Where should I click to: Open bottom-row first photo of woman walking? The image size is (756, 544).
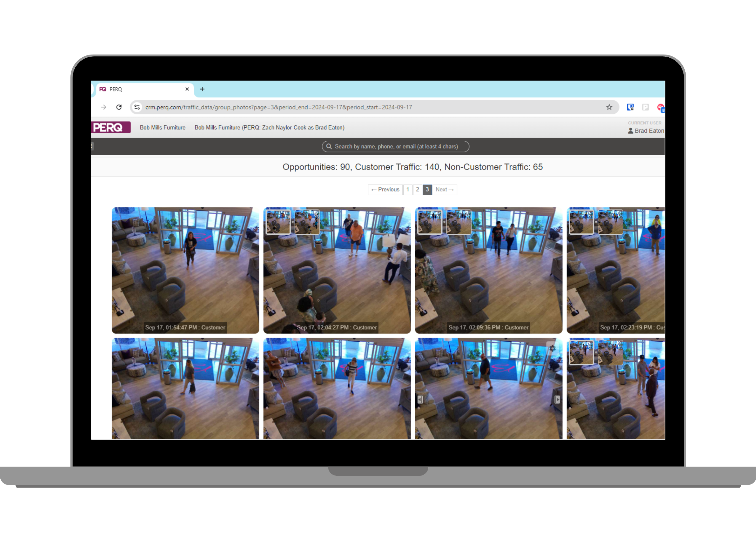(185, 388)
